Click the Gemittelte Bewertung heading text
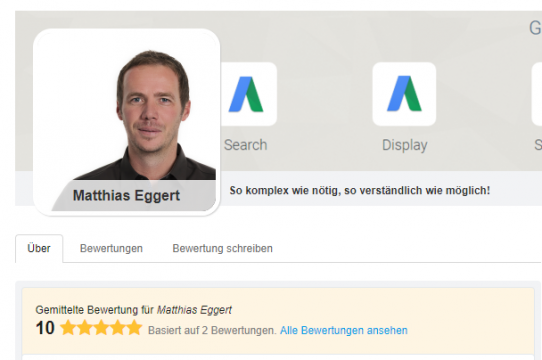 133,310
